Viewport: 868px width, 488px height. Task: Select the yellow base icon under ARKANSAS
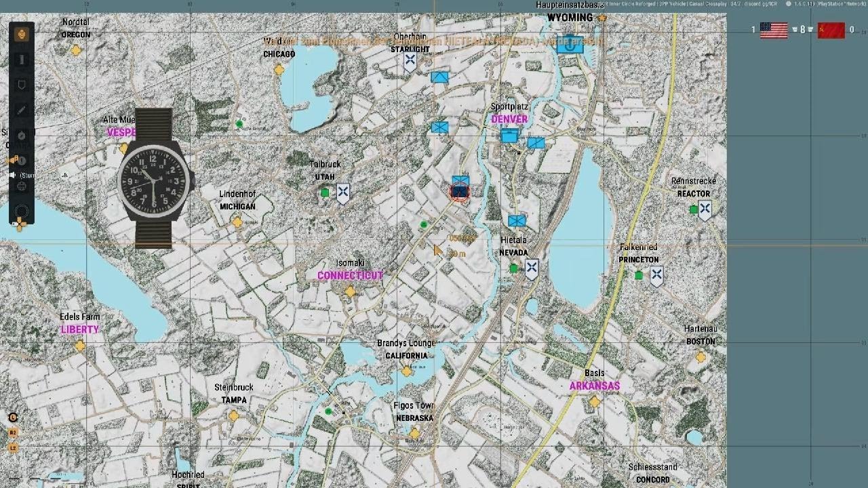595,402
